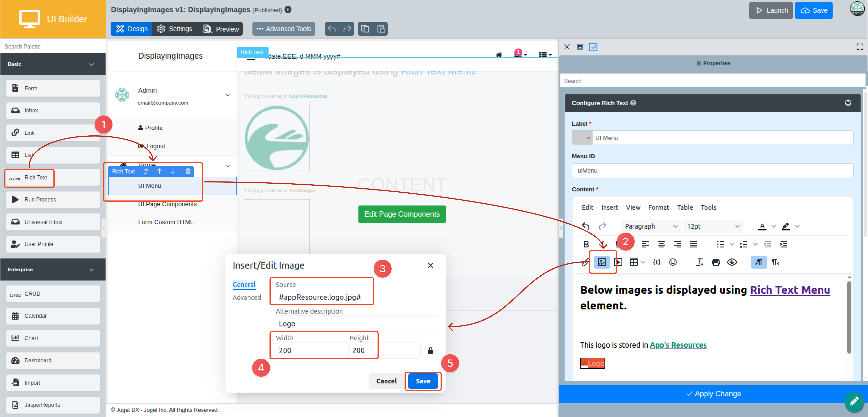The width and height of the screenshot is (868, 417).
Task: Click redo icon in top builder toolbar
Action: 347,29
